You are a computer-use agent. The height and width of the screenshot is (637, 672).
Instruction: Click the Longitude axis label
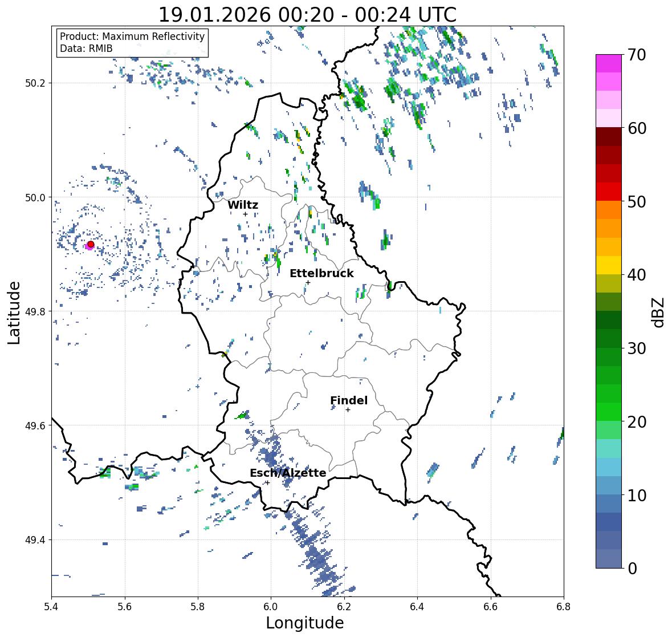coord(305,623)
